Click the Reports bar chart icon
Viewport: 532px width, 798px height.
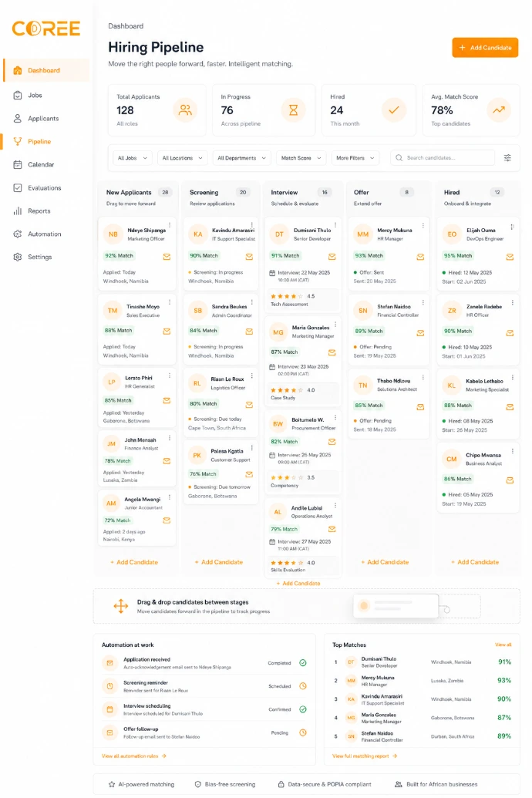(18, 210)
